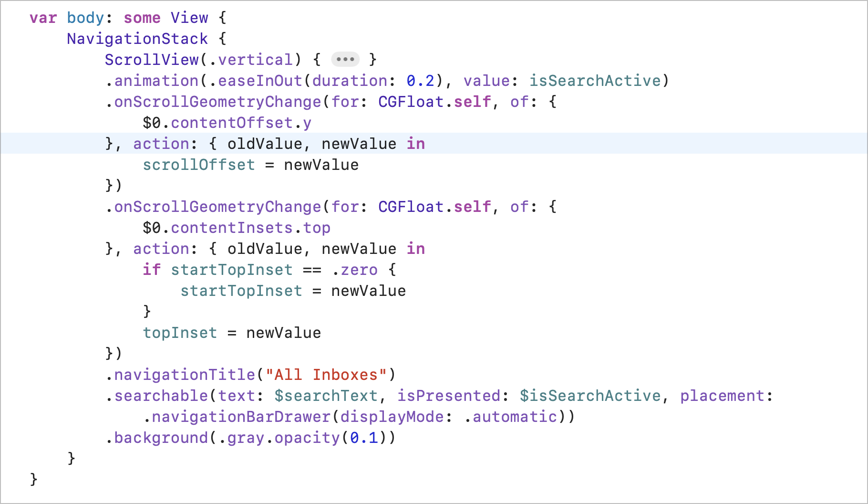Click '.gray' in the background modifier
Viewport: 868px width, 504px height.
coord(241,438)
